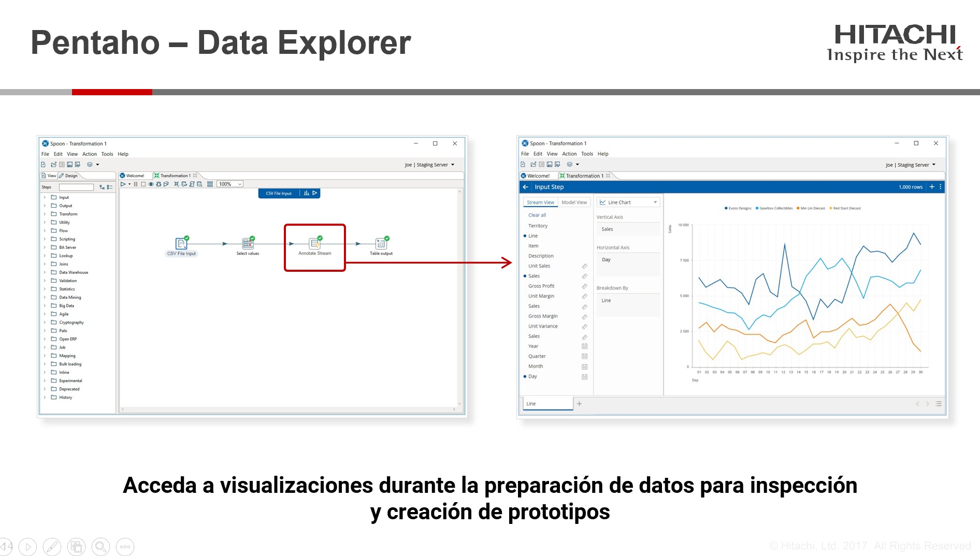Image resolution: width=980 pixels, height=556 pixels.
Task: Start debugging with the bug icon
Action: click(x=158, y=184)
